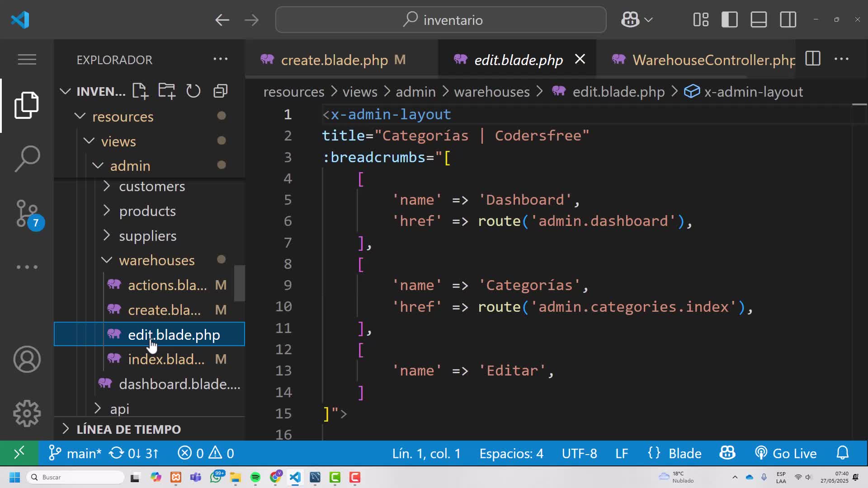
Task: Click views in the breadcrumb path
Action: point(360,92)
